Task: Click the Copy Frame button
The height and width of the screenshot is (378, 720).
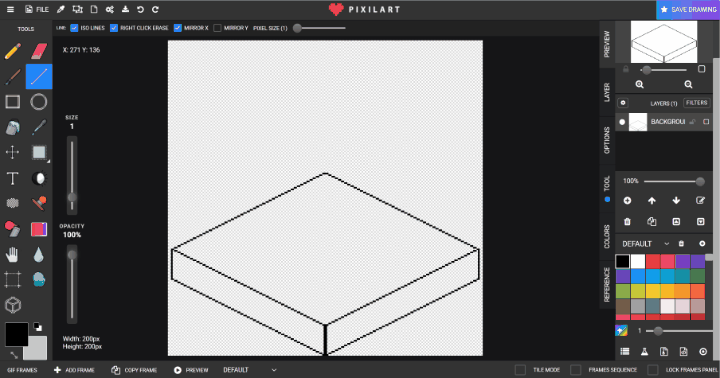Action: tap(134, 370)
